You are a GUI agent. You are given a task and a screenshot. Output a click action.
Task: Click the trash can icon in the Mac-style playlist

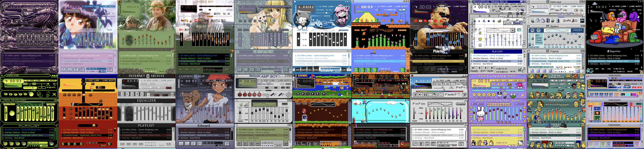click(x=421, y=144)
